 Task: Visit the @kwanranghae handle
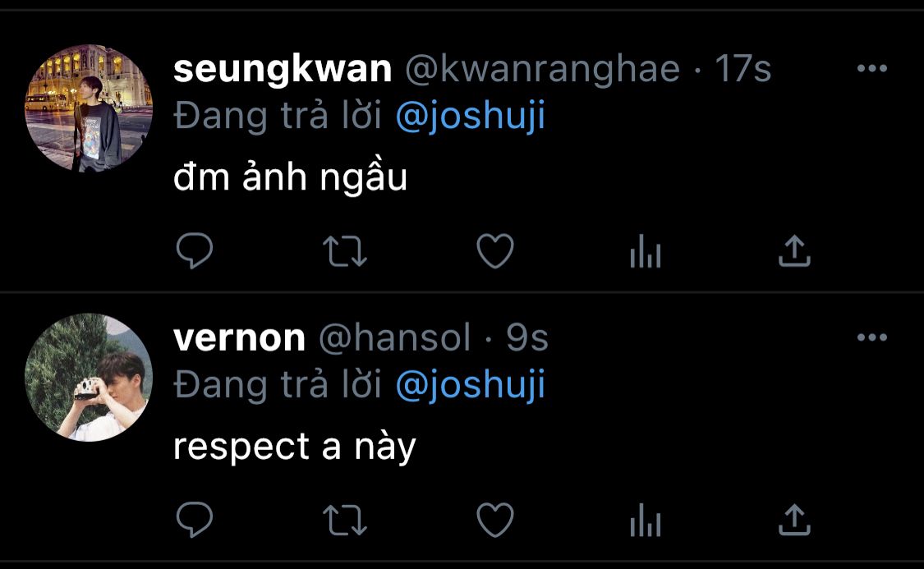pos(542,70)
